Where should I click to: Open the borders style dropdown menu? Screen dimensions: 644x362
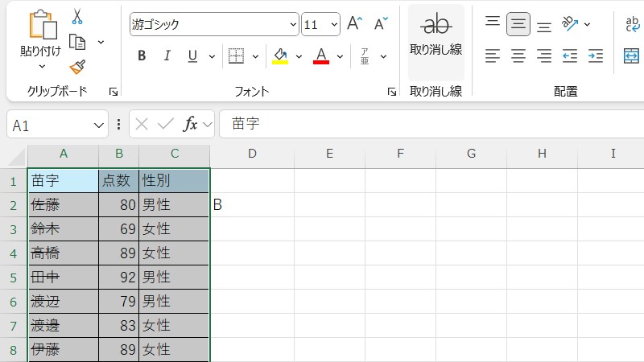pos(255,56)
